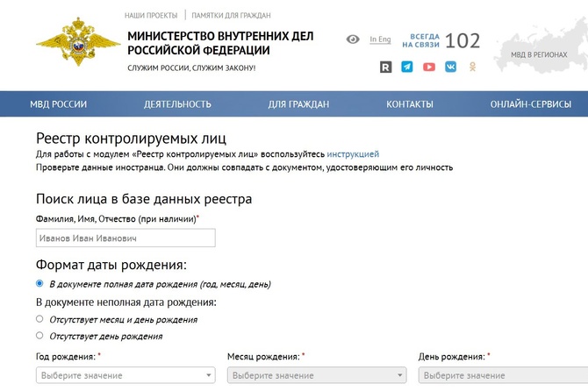Select 'Отсутствует месяц и день рождения' option
Screen dimensions: 588x391
39,319
